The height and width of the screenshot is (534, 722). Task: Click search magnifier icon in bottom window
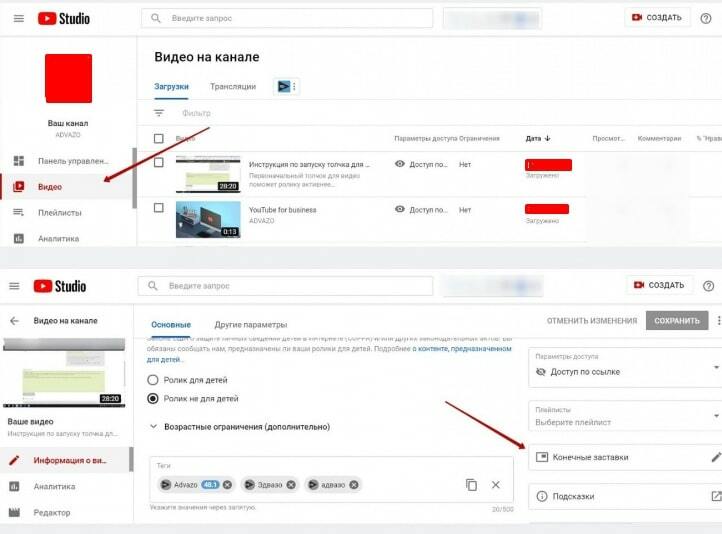[x=152, y=286]
